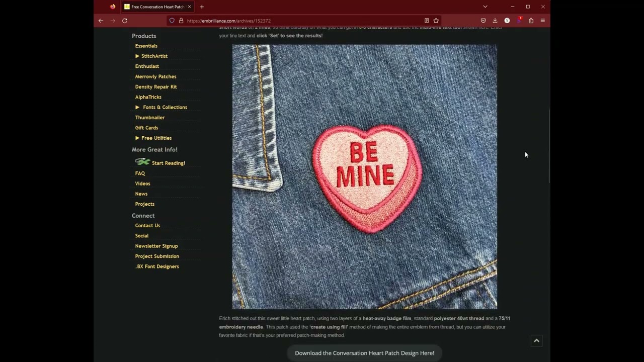644x362 pixels.
Task: Open the Density Repair Kit page
Action: click(x=156, y=86)
